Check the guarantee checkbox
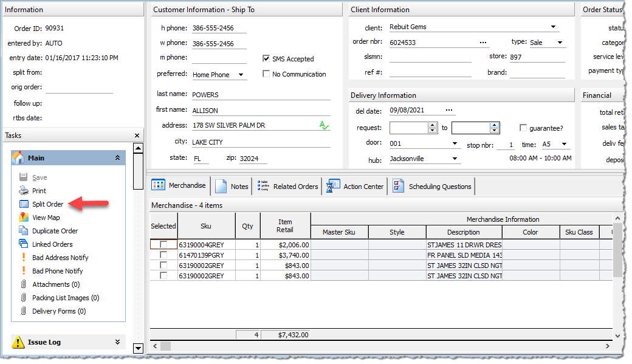This screenshot has height=364, width=632. point(523,128)
